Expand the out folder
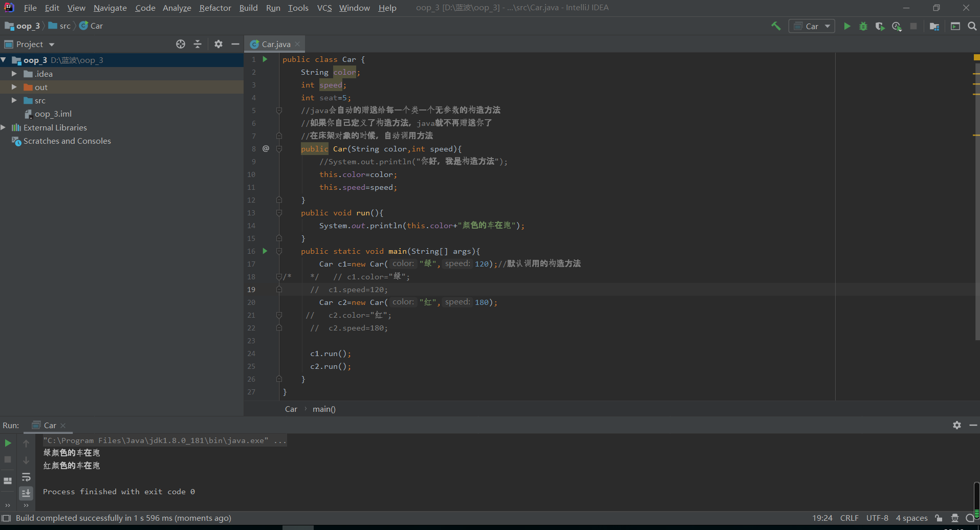The image size is (980, 530). click(x=14, y=87)
